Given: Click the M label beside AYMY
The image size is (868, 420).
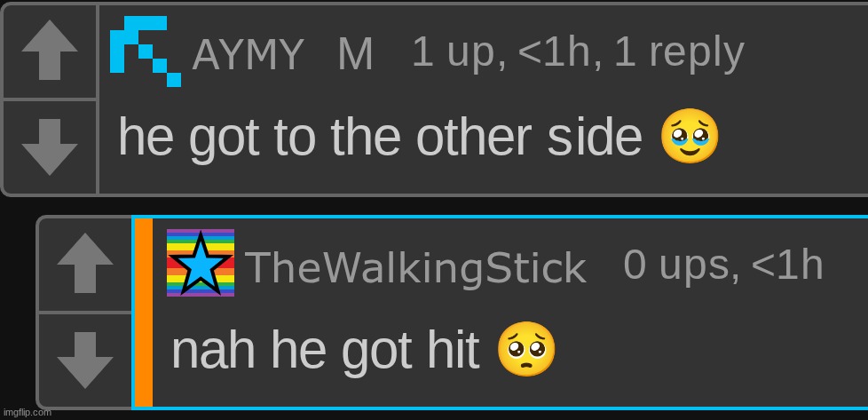Looking at the screenshot, I should [355, 54].
